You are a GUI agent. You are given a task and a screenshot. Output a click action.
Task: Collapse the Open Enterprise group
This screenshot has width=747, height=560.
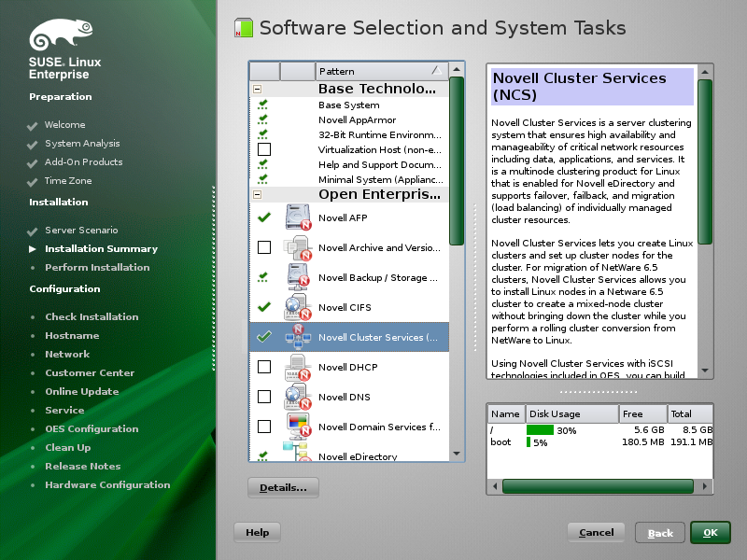coord(258,194)
